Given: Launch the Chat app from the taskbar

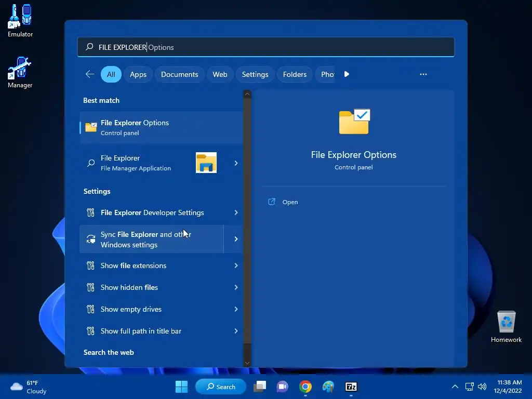Looking at the screenshot, I should tap(282, 387).
